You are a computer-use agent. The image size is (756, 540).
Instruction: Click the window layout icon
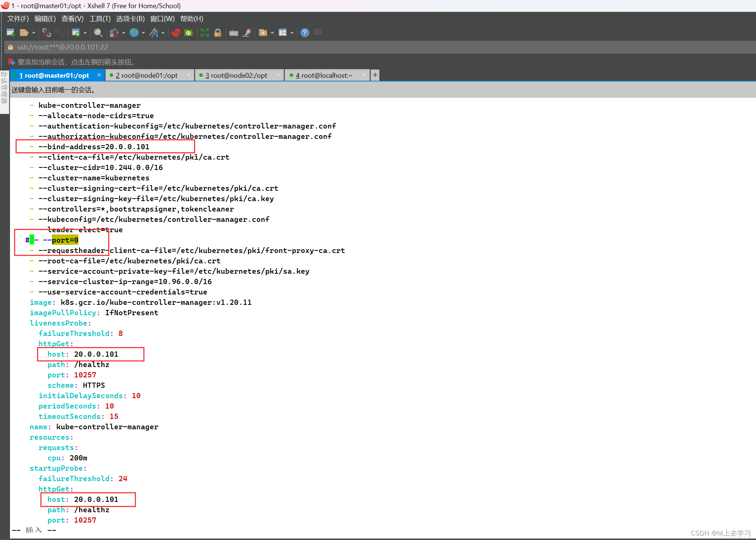pos(283,33)
